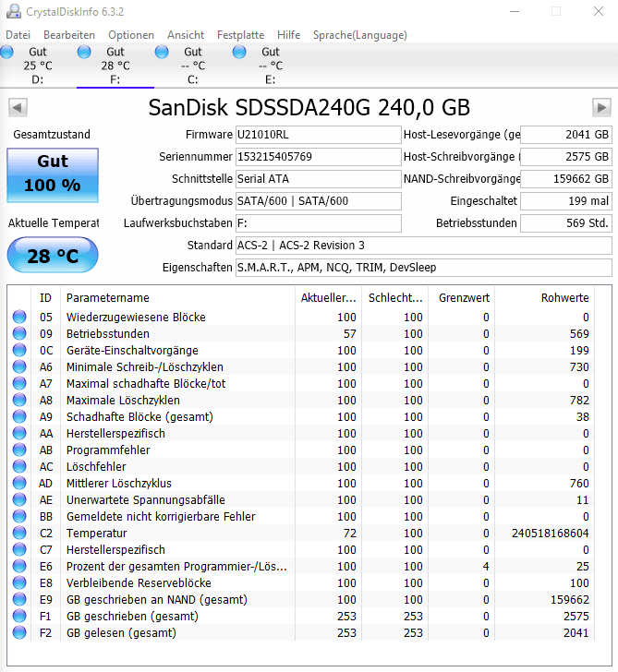Click status orb for ID E6 row
Viewport: 618px width, 672px height.
point(19,566)
